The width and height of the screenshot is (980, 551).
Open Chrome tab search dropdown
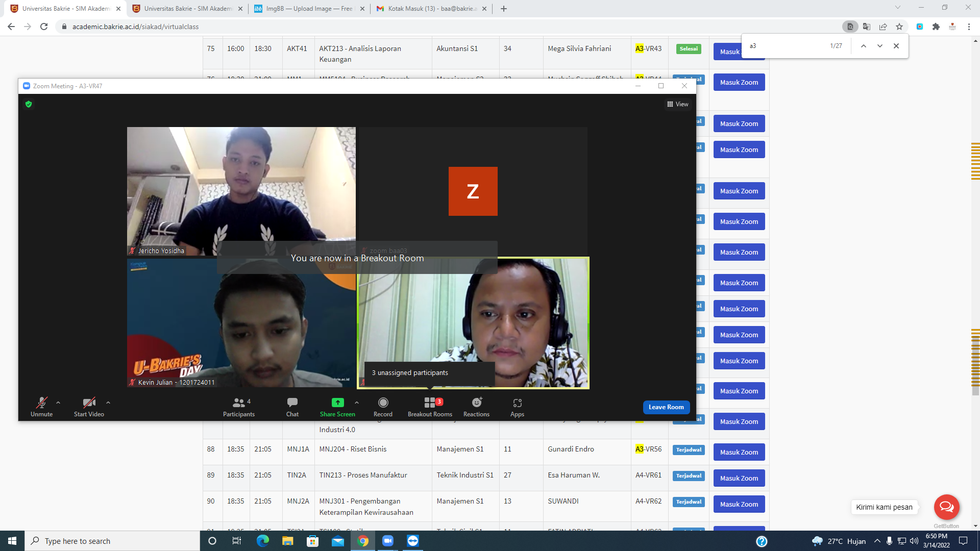point(898,8)
